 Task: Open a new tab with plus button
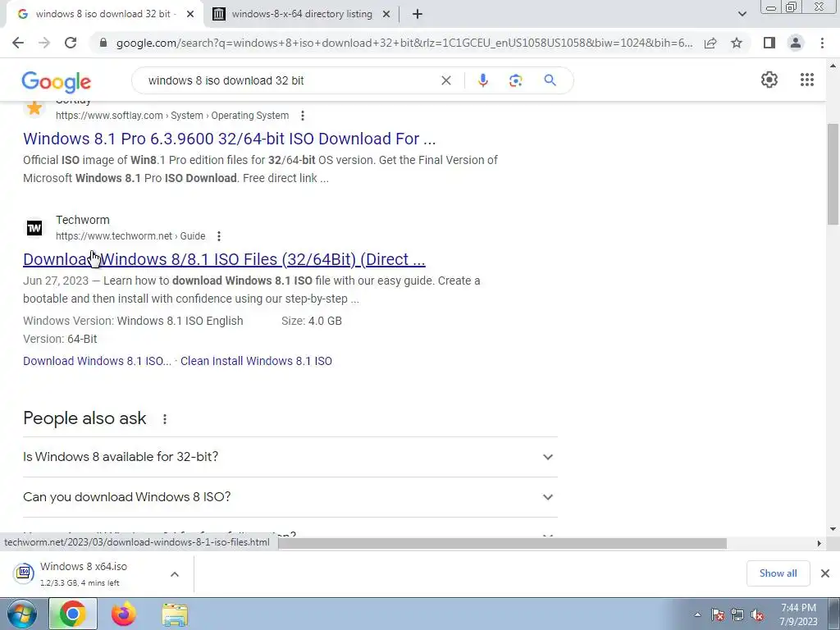(x=418, y=14)
